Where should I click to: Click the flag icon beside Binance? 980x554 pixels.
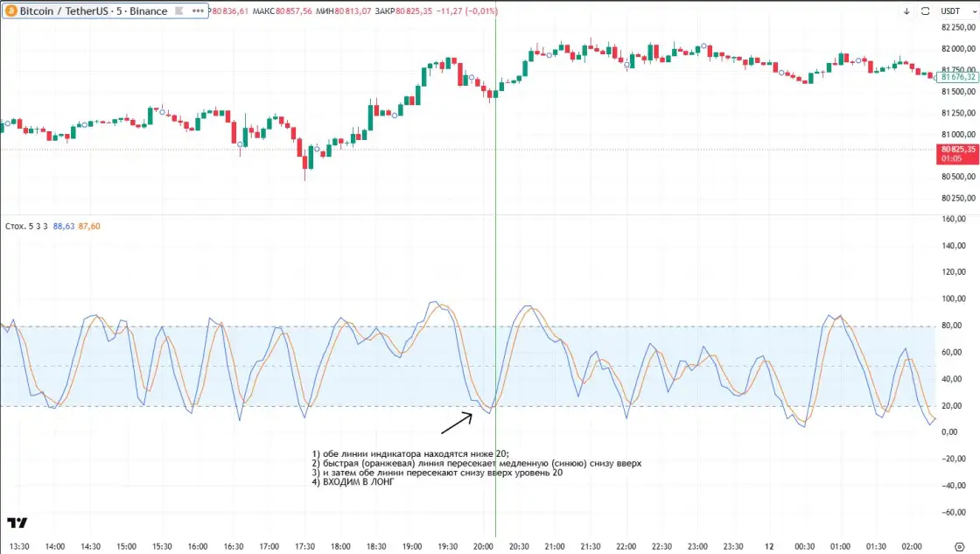pos(178,11)
